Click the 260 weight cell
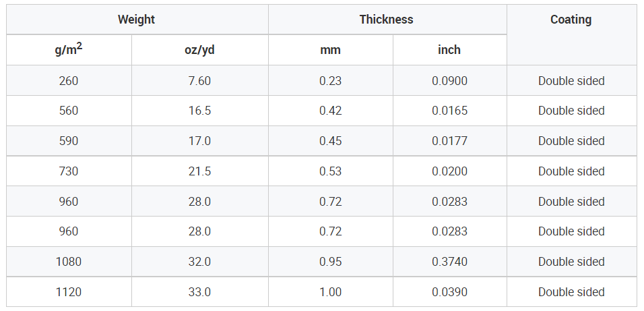This screenshot has height=311, width=644. pos(69,81)
